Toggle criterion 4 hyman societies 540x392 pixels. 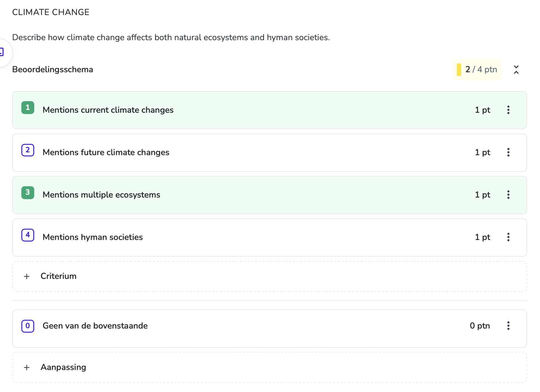[x=28, y=235]
